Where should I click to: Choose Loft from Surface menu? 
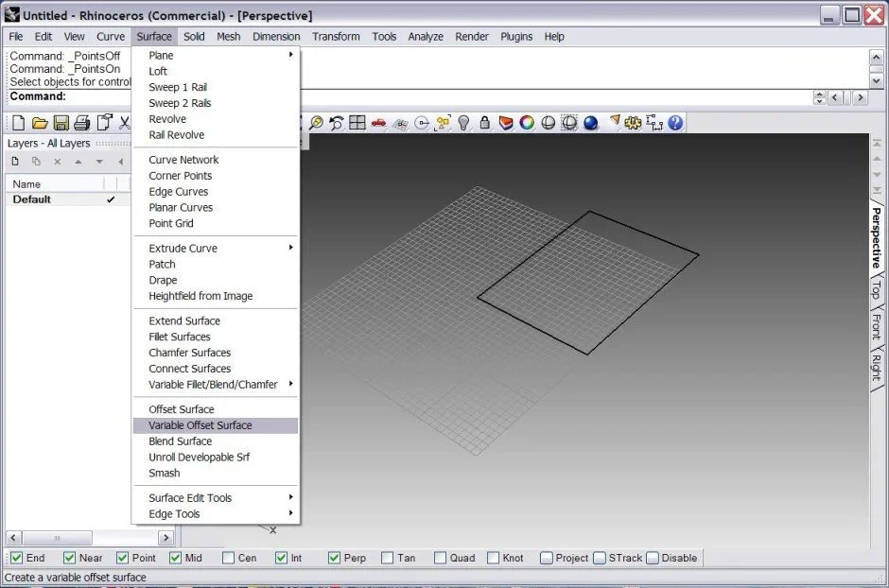(x=216, y=71)
